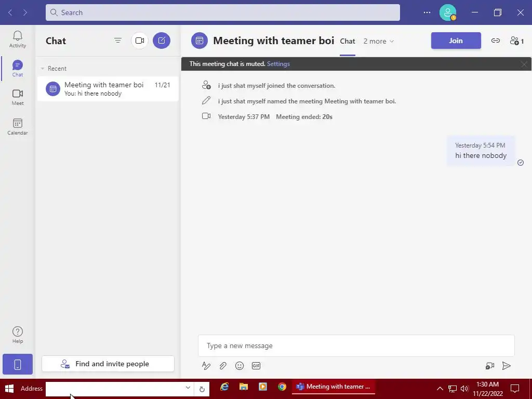Click the message sent status checkmark
Screen dimensions: 532x399
coord(521,163)
